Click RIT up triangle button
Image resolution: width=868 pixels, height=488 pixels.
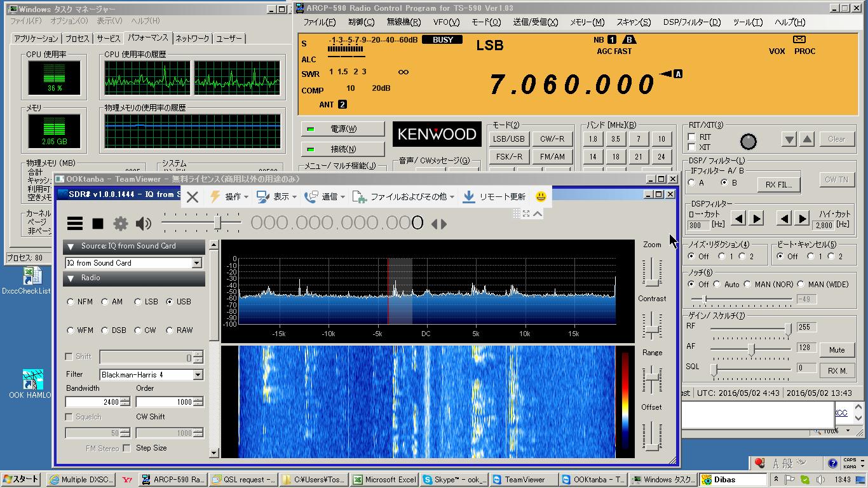tap(806, 139)
